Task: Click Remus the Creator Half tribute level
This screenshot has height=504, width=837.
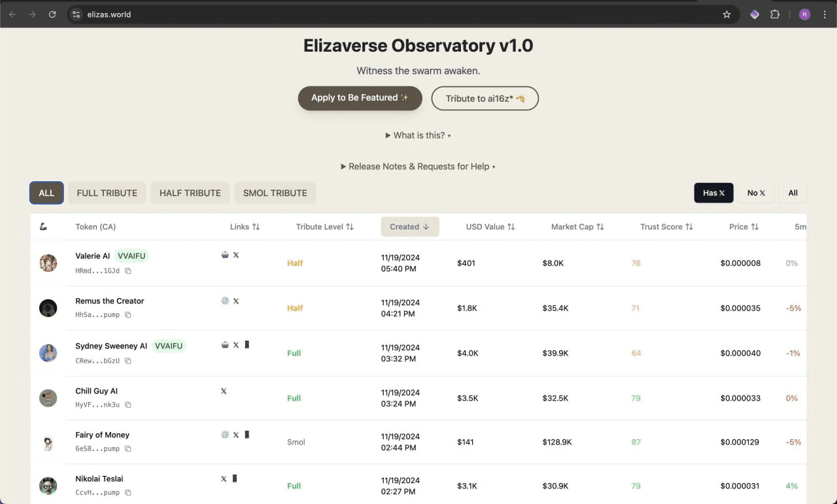Action: point(295,308)
